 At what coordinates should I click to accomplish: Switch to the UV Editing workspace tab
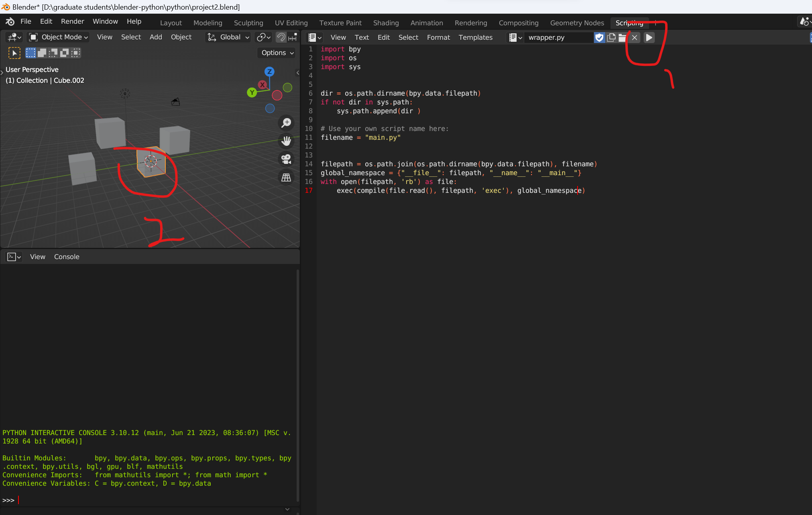(291, 23)
